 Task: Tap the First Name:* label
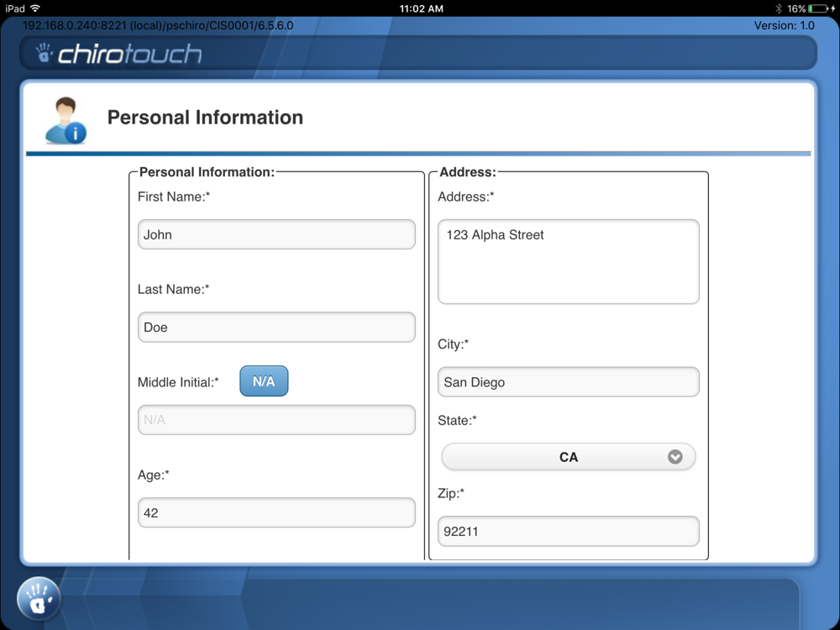coord(174,197)
